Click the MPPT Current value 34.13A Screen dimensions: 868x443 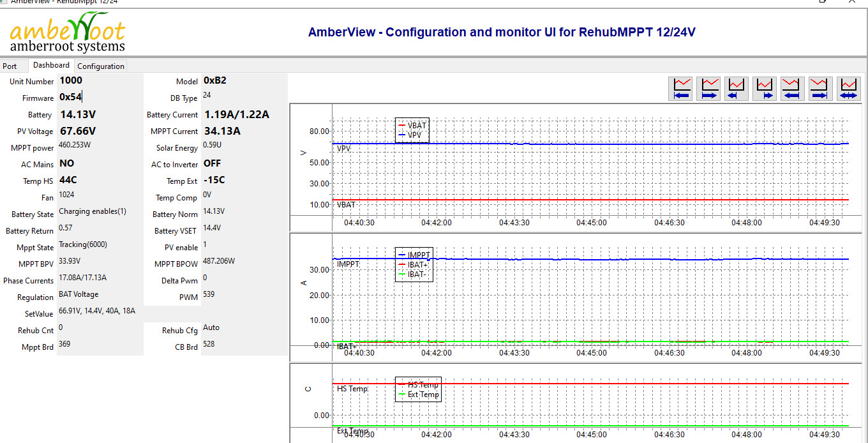pyautogui.click(x=222, y=131)
